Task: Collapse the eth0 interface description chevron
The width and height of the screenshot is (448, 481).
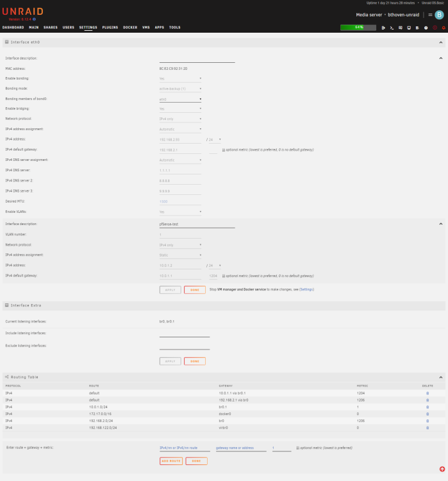Action: pyautogui.click(x=441, y=58)
